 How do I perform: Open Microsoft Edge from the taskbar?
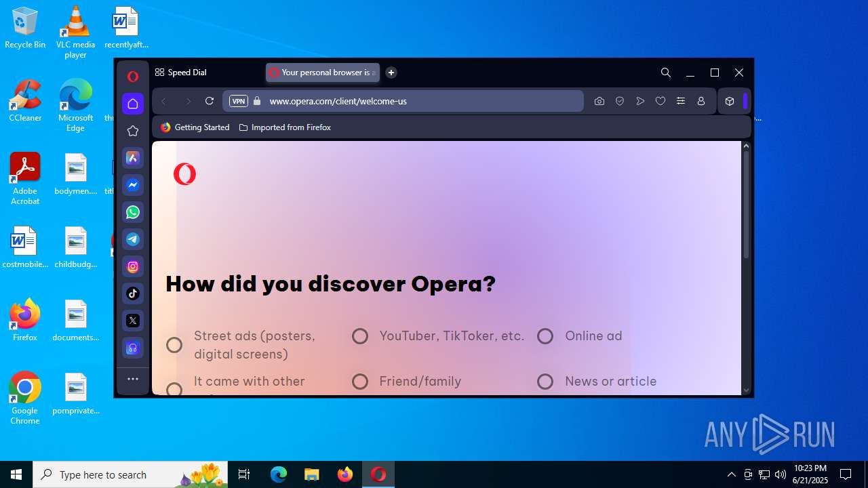click(x=279, y=474)
